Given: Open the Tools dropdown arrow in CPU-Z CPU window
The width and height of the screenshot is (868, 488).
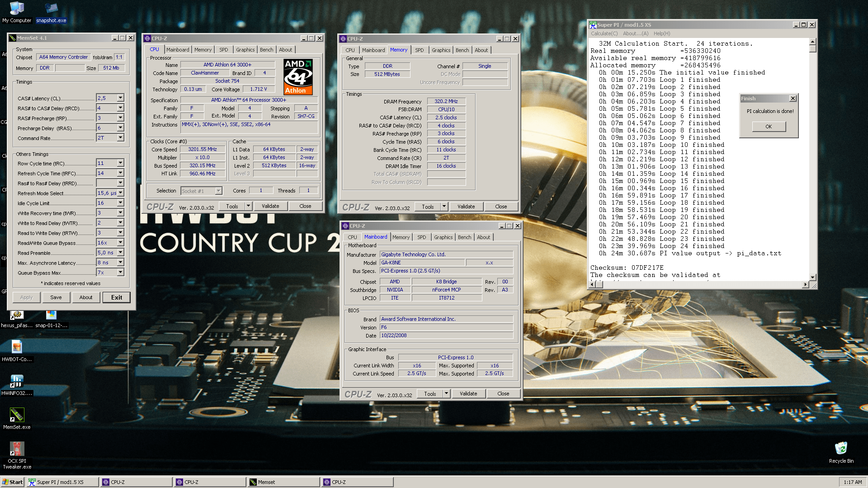Looking at the screenshot, I should 248,206.
